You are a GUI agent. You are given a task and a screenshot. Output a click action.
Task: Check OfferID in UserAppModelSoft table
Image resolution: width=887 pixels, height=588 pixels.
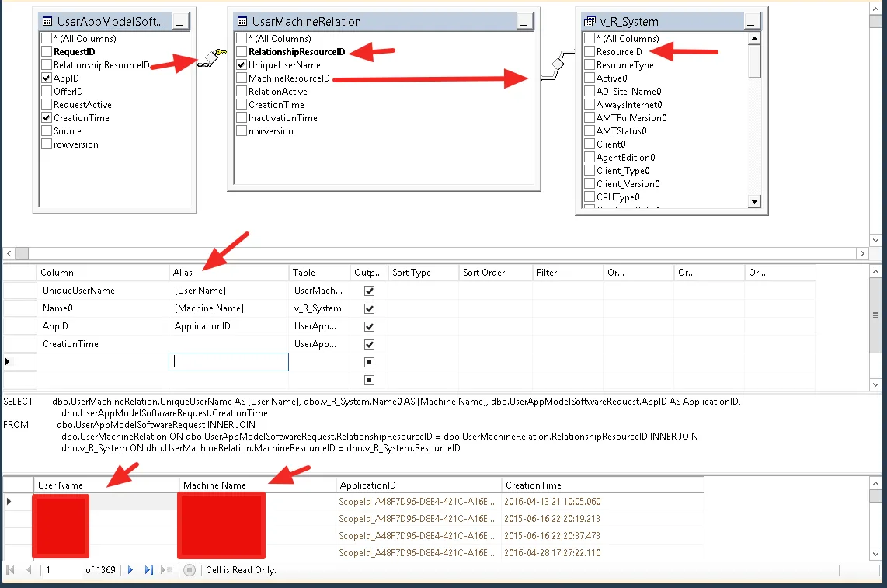point(47,91)
